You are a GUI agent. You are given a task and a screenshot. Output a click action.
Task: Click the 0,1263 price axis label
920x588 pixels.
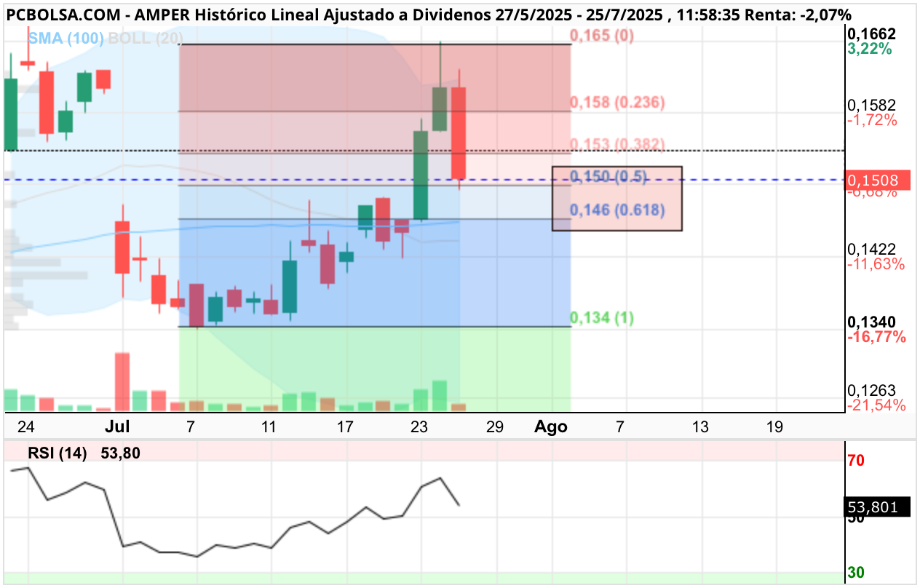pyautogui.click(x=871, y=391)
